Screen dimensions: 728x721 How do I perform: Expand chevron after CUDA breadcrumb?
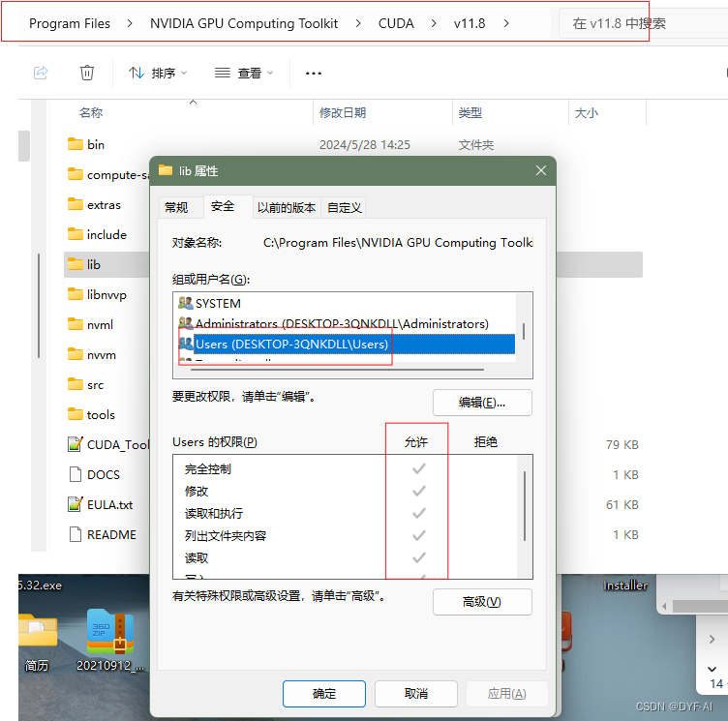[x=434, y=23]
